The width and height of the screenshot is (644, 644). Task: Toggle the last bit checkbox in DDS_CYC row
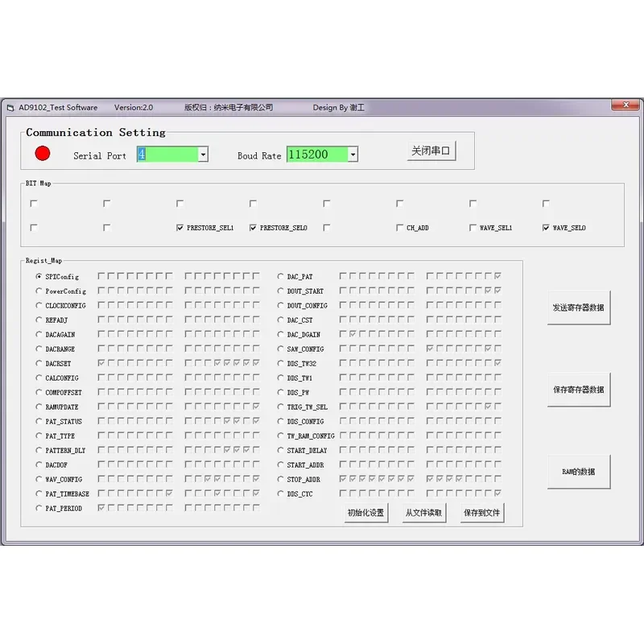497,493
